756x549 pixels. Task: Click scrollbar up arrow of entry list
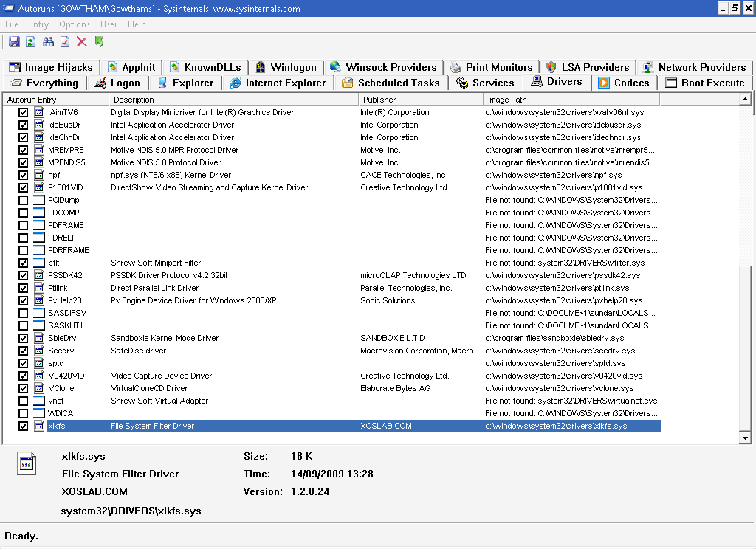point(745,100)
